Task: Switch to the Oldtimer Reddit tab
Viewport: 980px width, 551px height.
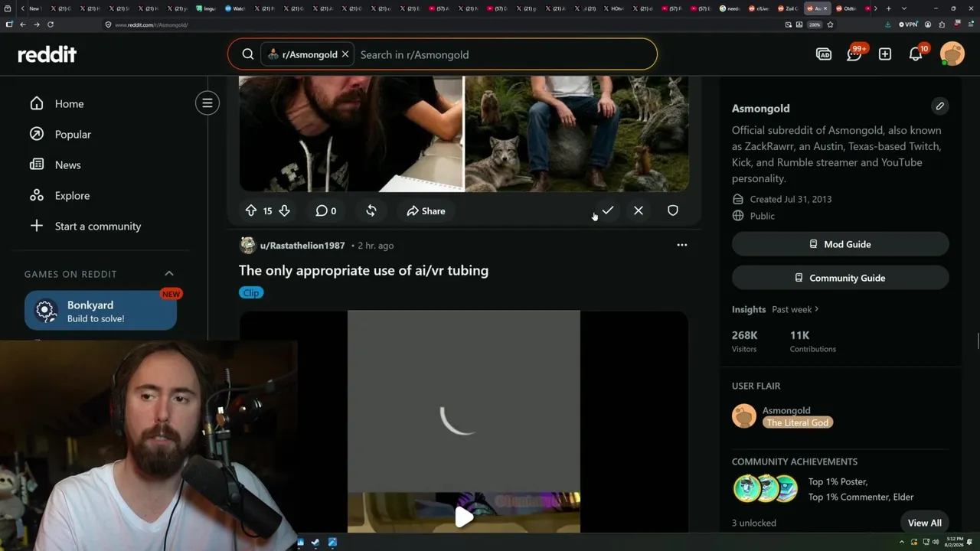Action: (847, 8)
